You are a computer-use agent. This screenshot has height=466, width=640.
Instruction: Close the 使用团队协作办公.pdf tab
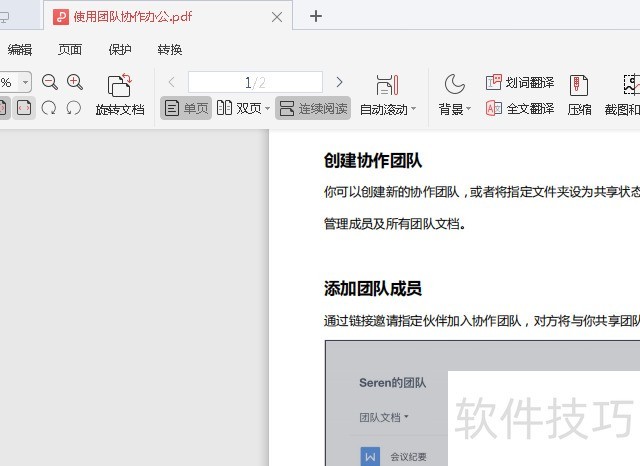coord(277,17)
